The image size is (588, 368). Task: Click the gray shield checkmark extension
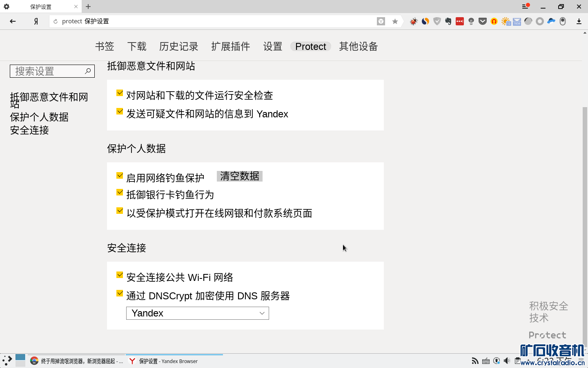pyautogui.click(x=437, y=21)
